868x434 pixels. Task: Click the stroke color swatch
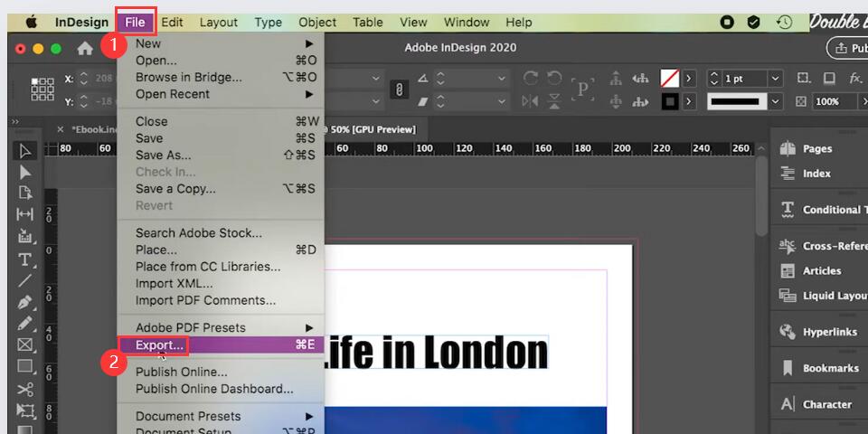coord(670,101)
